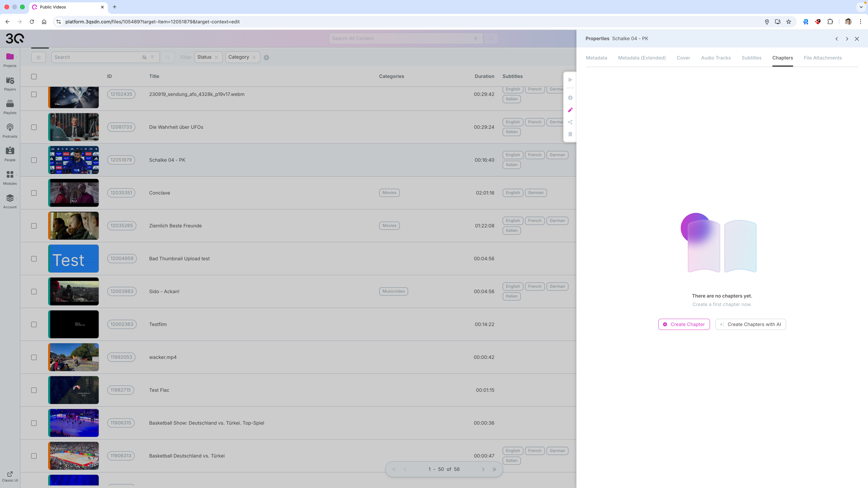
Task: Open the Metadata (Extended) tab
Action: (x=642, y=58)
